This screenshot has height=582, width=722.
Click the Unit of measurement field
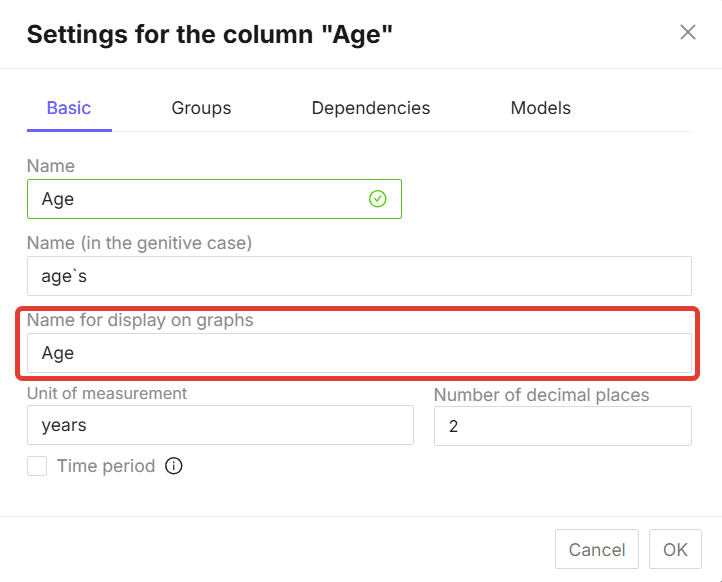point(220,425)
